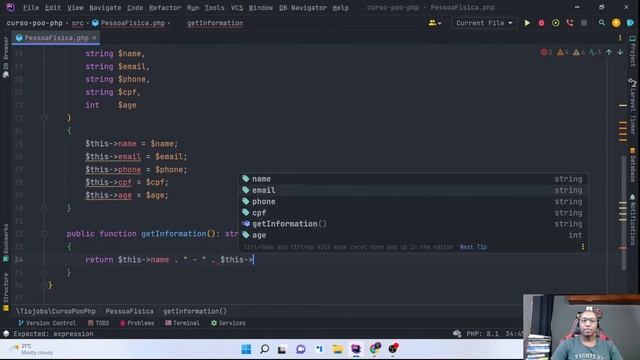Open the Navigate menu
The image size is (640, 360).
[x=105, y=7]
